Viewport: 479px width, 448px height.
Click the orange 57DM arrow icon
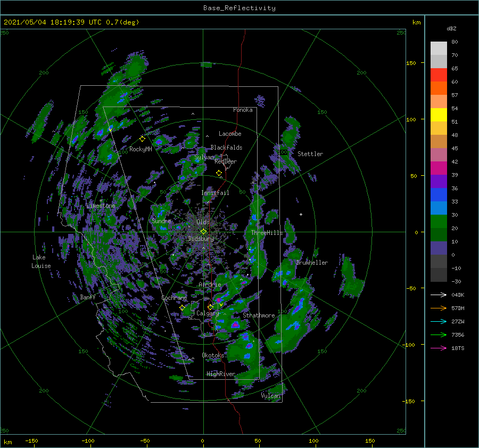[x=439, y=308]
